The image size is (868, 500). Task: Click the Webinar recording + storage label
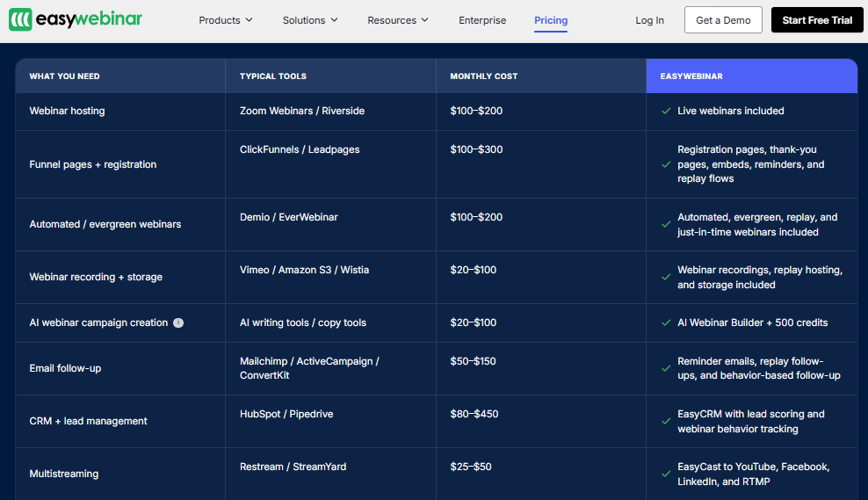96,277
